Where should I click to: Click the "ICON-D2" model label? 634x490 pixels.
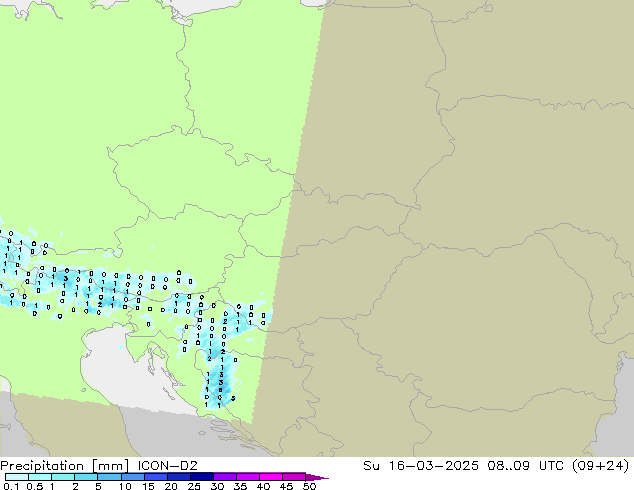coord(167,466)
